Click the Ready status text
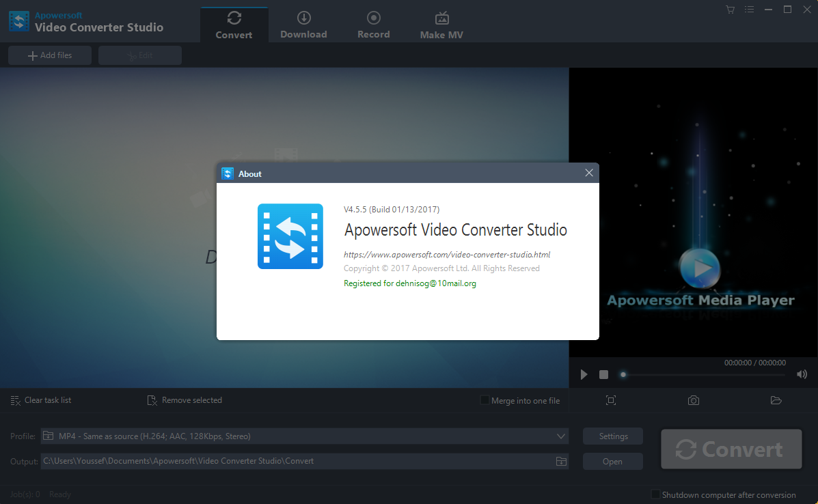818x504 pixels. pyautogui.click(x=60, y=494)
